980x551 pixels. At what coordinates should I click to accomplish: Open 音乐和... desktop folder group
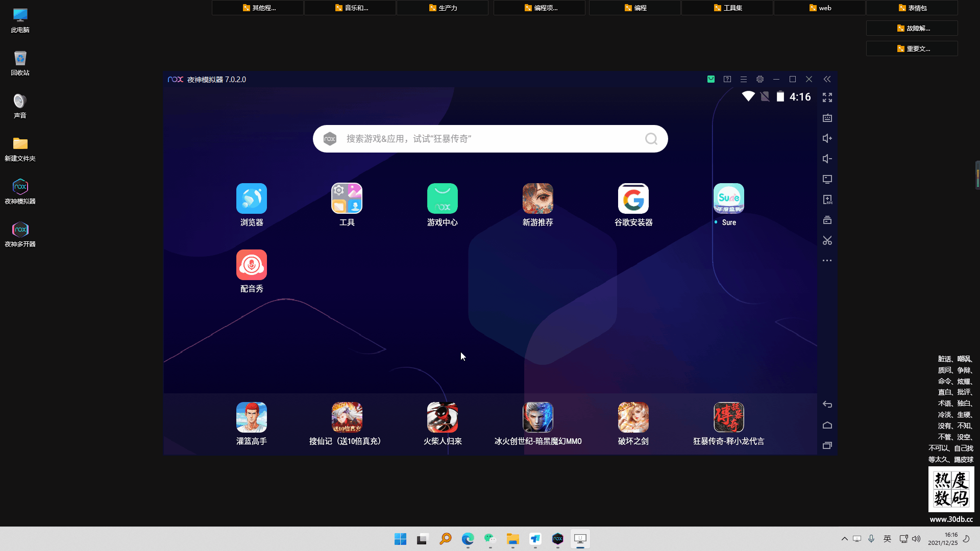(350, 8)
